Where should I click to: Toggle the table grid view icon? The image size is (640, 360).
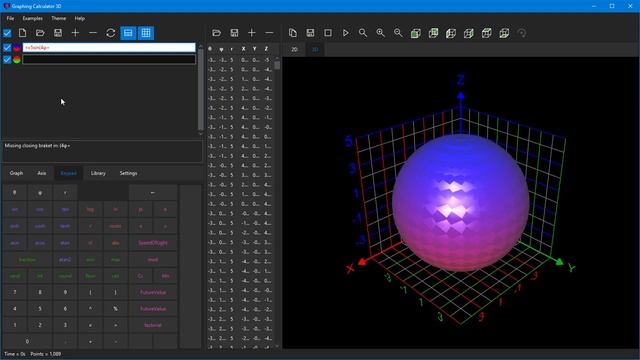[x=146, y=33]
